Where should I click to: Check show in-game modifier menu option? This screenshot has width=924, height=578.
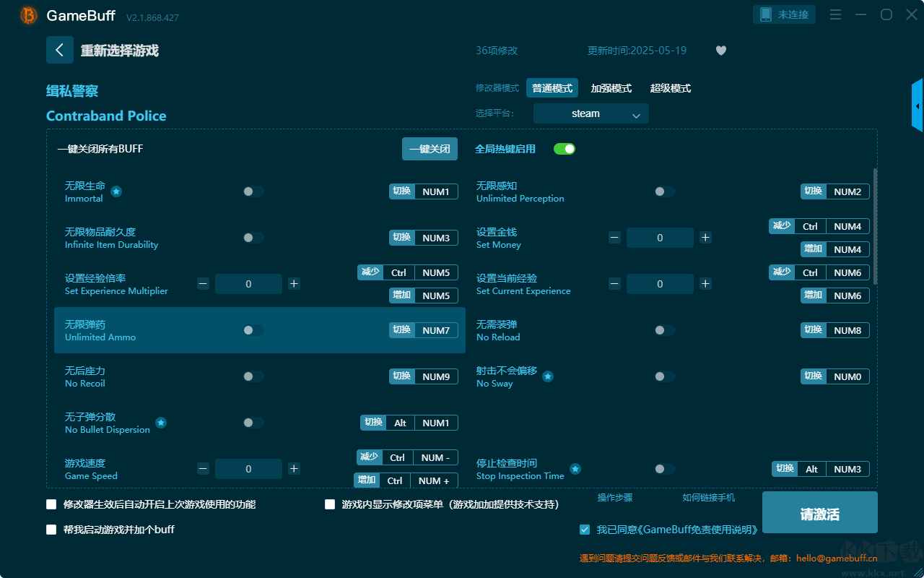(x=330, y=504)
